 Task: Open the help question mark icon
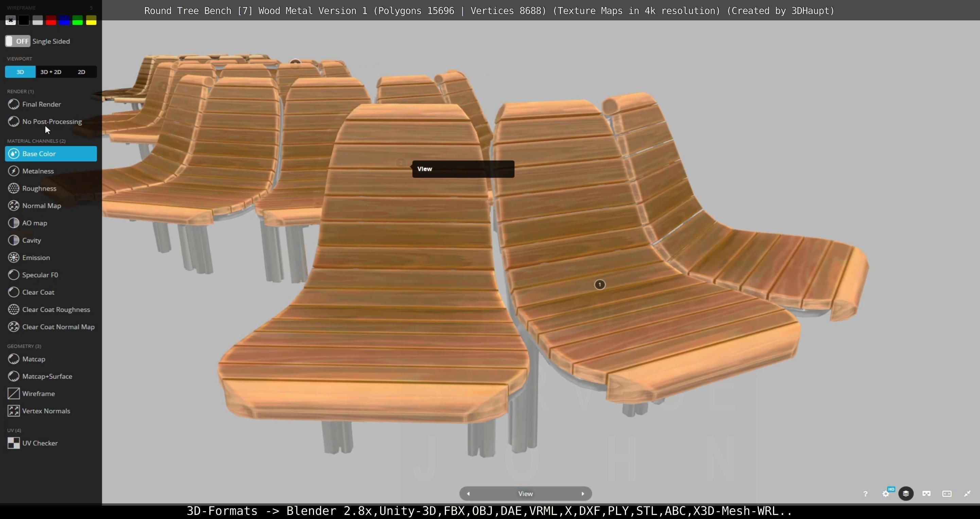865,494
